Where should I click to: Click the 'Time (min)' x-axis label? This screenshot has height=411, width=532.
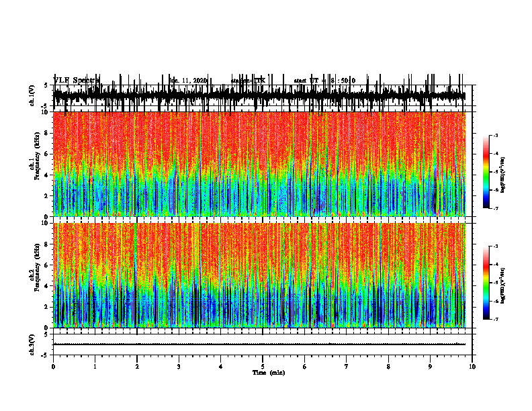click(269, 373)
